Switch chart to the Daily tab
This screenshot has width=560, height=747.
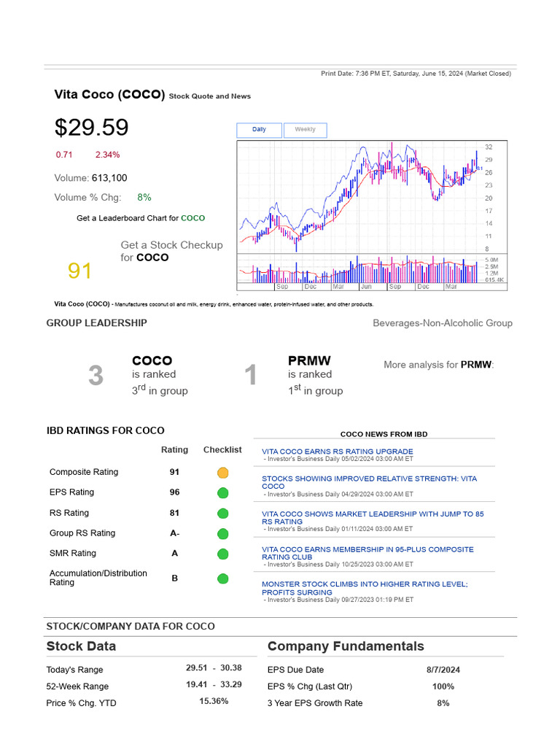[x=259, y=130]
